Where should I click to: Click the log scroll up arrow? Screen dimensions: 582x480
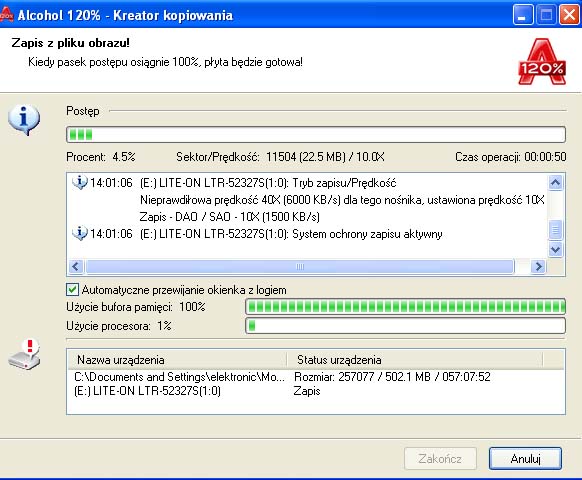555,182
